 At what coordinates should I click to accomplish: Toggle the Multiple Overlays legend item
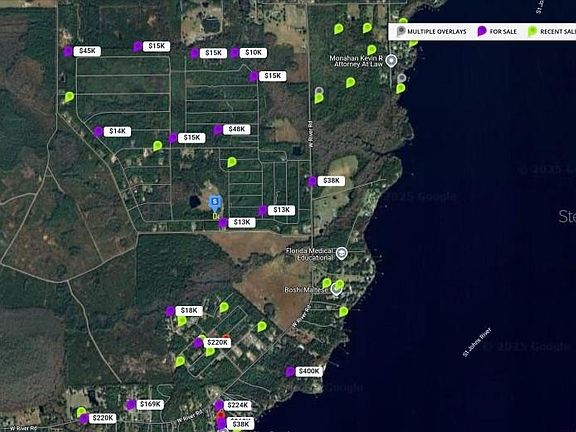pos(432,32)
